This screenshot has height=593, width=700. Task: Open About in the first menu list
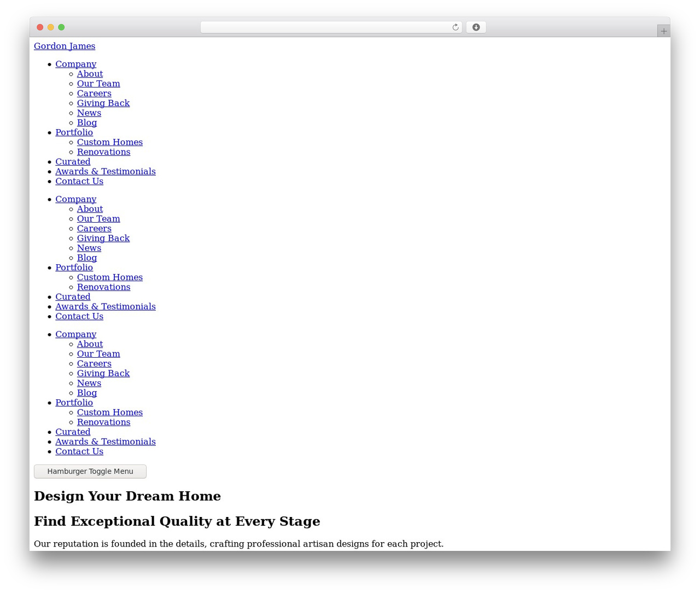90,74
